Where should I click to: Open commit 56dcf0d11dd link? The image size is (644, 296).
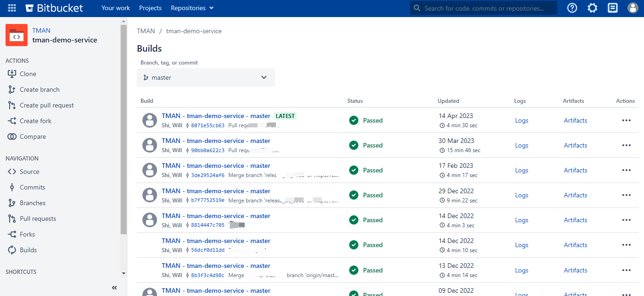pos(208,250)
